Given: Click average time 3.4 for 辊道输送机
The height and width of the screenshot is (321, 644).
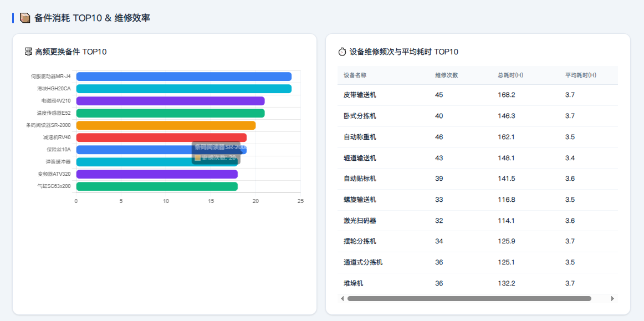Looking at the screenshot, I should (x=570, y=158).
